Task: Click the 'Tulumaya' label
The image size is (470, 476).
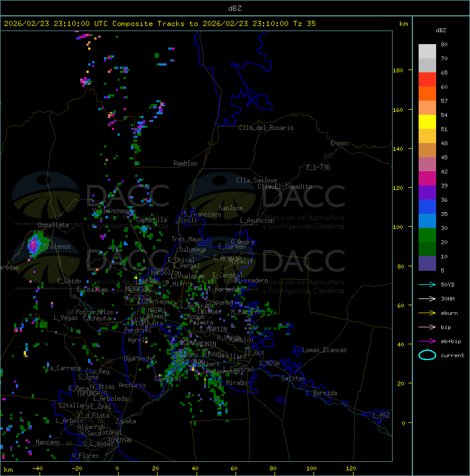Action: point(193,249)
